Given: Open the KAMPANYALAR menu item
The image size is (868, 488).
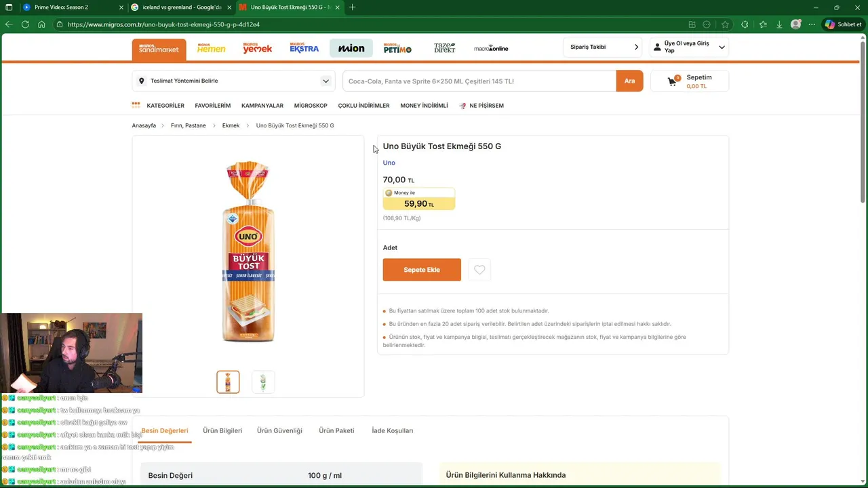Looking at the screenshot, I should pyautogui.click(x=262, y=106).
